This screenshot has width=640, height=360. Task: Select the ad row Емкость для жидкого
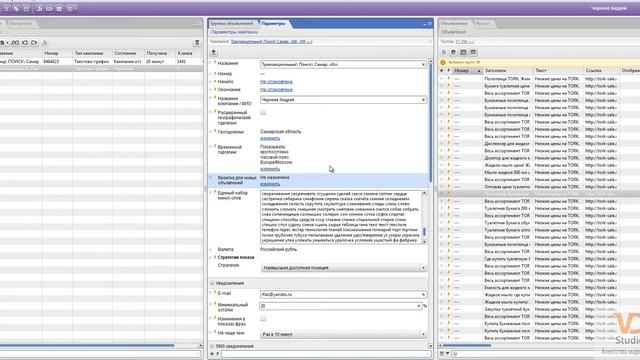[x=539, y=287]
